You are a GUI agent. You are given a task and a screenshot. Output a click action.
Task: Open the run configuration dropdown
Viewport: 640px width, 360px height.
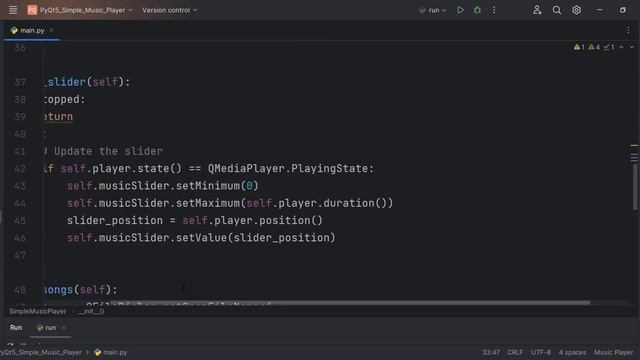(433, 10)
